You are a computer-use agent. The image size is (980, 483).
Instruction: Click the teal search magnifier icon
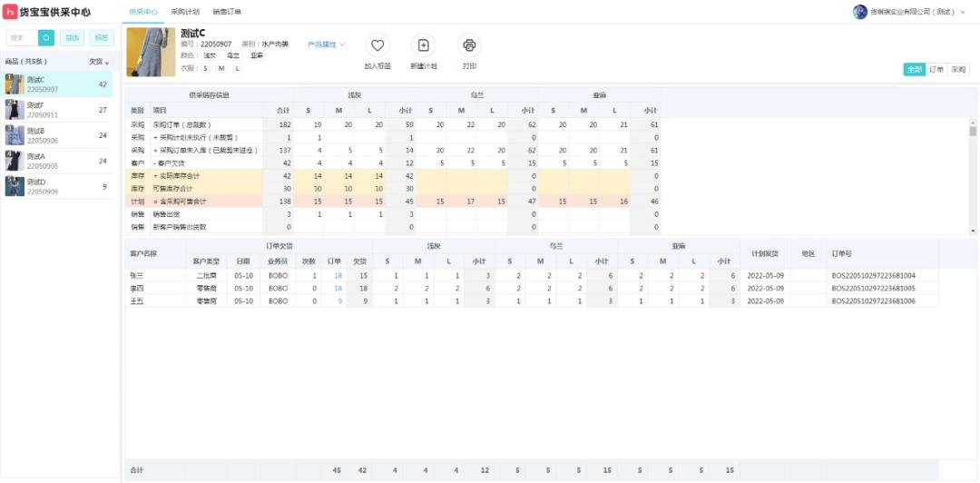[46, 38]
